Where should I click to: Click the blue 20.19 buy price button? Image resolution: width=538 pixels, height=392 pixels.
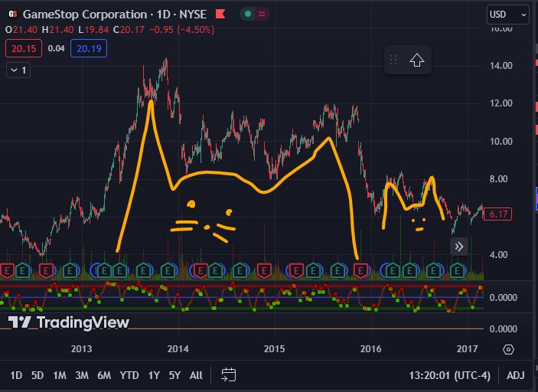coord(88,49)
